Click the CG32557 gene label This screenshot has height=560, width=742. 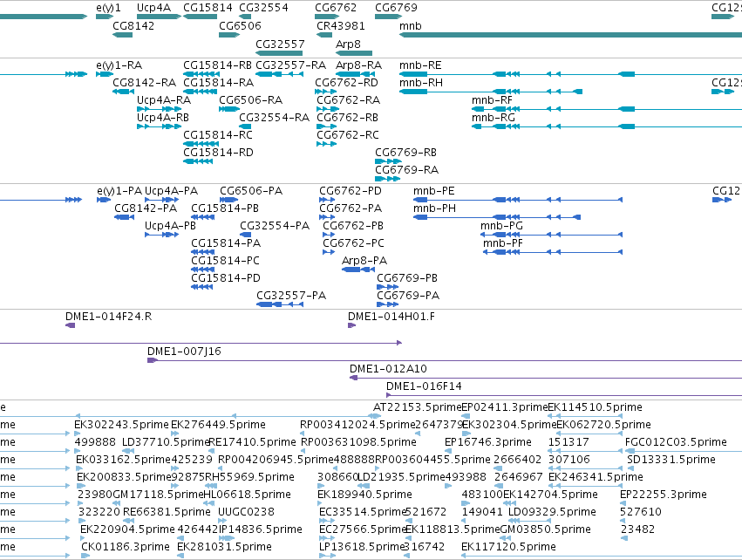[280, 44]
